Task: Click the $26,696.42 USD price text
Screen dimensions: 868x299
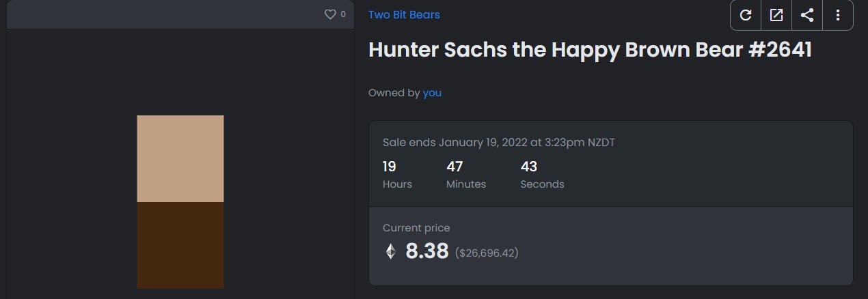Action: click(487, 253)
